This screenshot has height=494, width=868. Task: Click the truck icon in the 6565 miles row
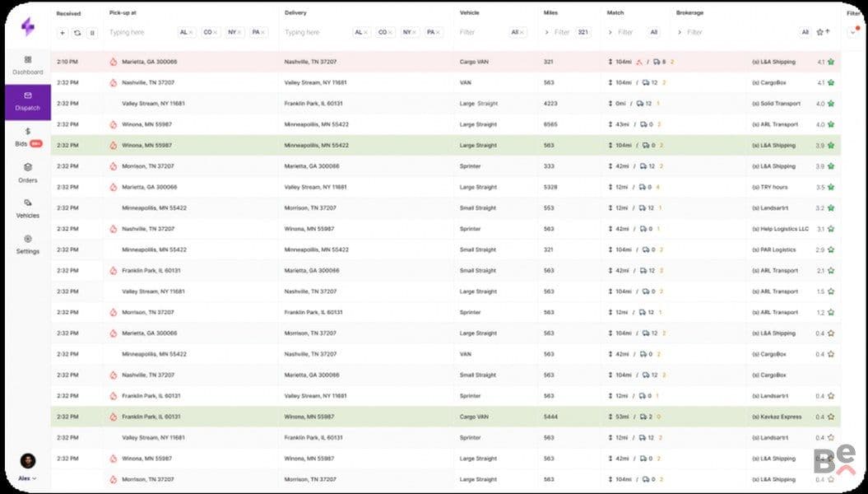644,124
